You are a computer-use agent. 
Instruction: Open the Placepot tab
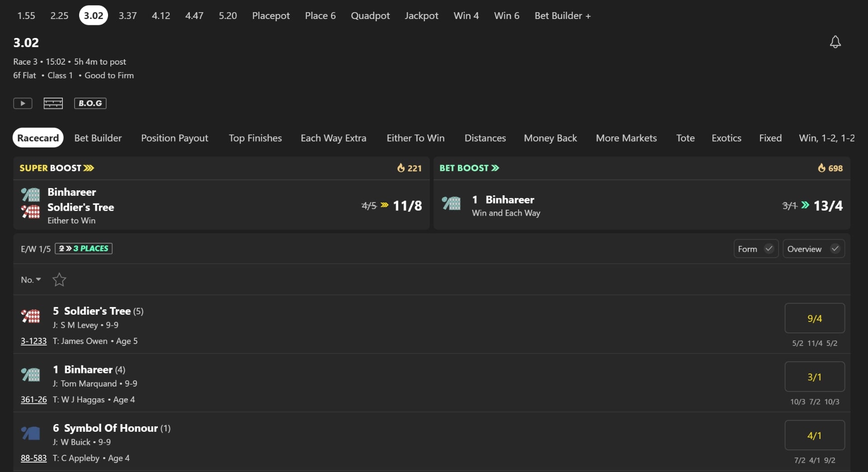[271, 15]
